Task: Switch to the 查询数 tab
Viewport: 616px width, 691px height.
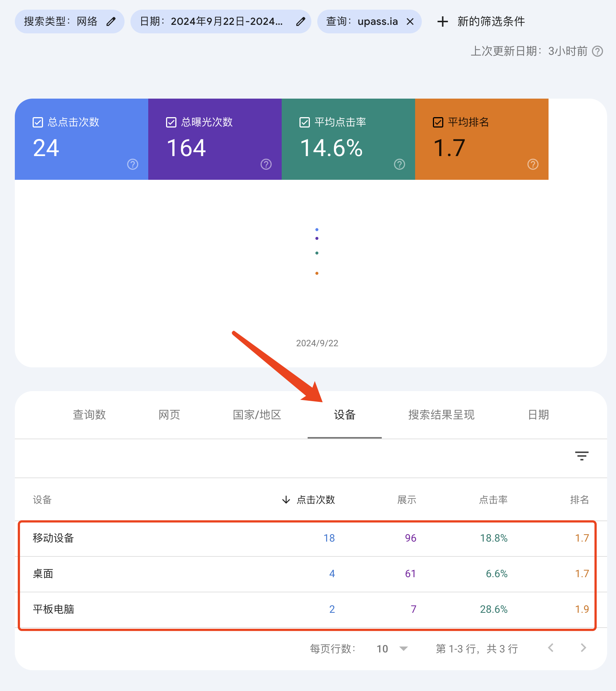Action: click(x=89, y=415)
